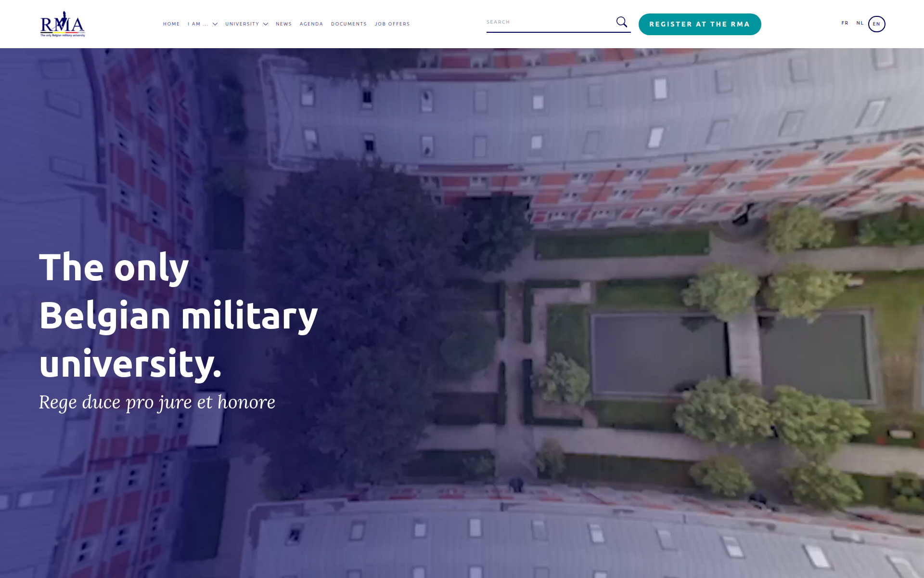924x578 pixels.
Task: Open the HOME menu item
Action: (x=171, y=24)
